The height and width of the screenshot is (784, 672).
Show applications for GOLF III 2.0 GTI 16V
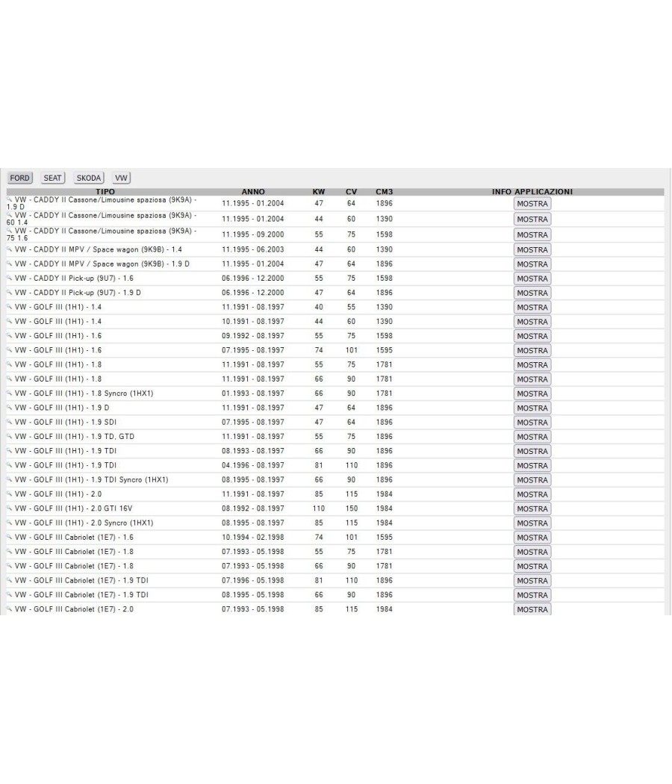coord(532,509)
